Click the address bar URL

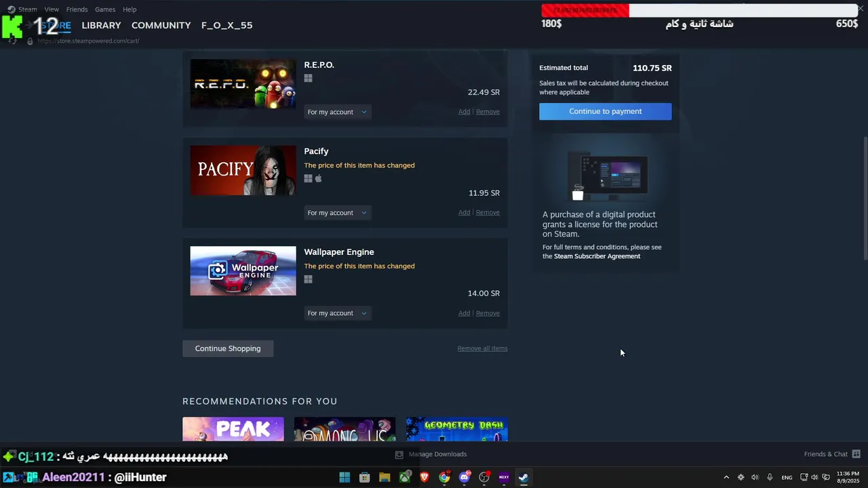coord(88,41)
